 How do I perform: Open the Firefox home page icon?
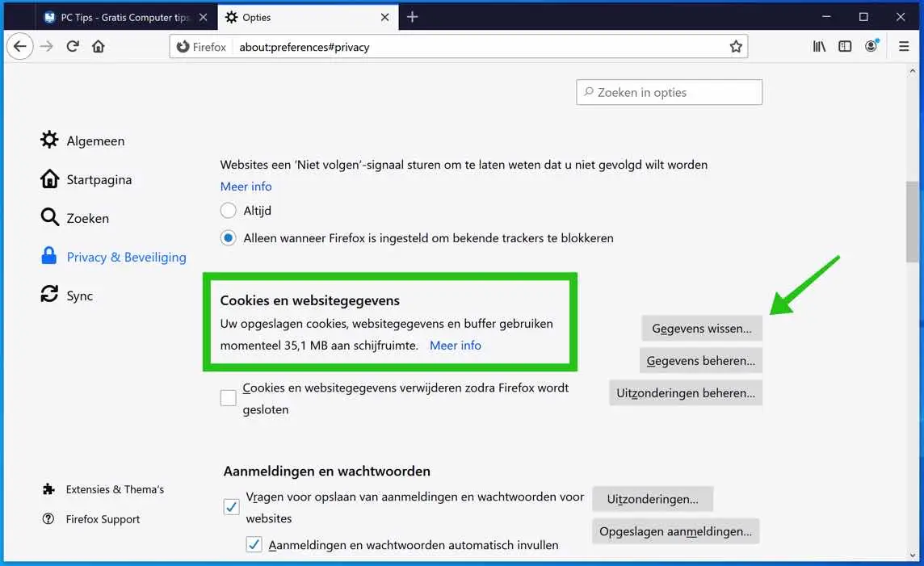(x=99, y=47)
